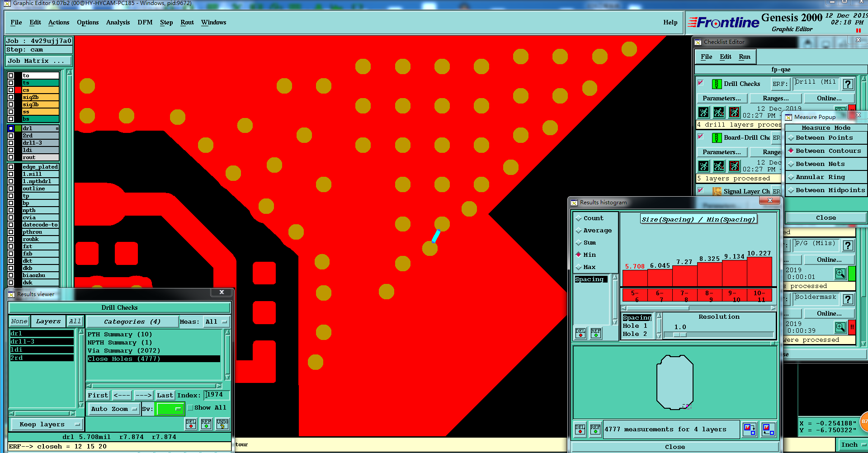Click Ranges button under Drill Checks
The height and width of the screenshot is (453, 868).
(776, 99)
